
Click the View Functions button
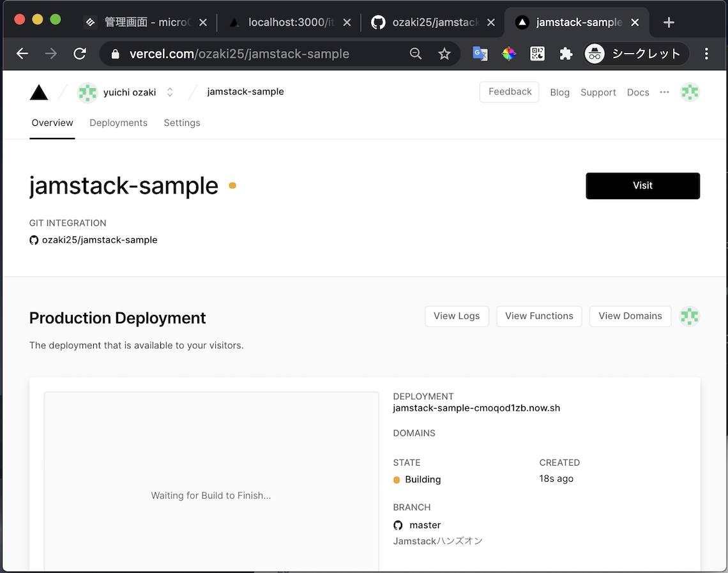tap(539, 316)
